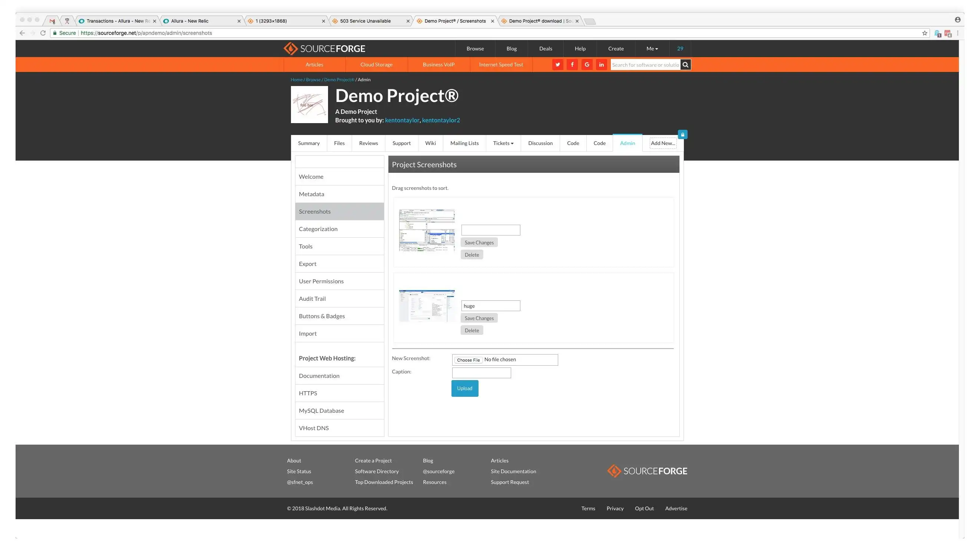
Task: Click the kentontaylor2 contributor link
Action: 440,120
